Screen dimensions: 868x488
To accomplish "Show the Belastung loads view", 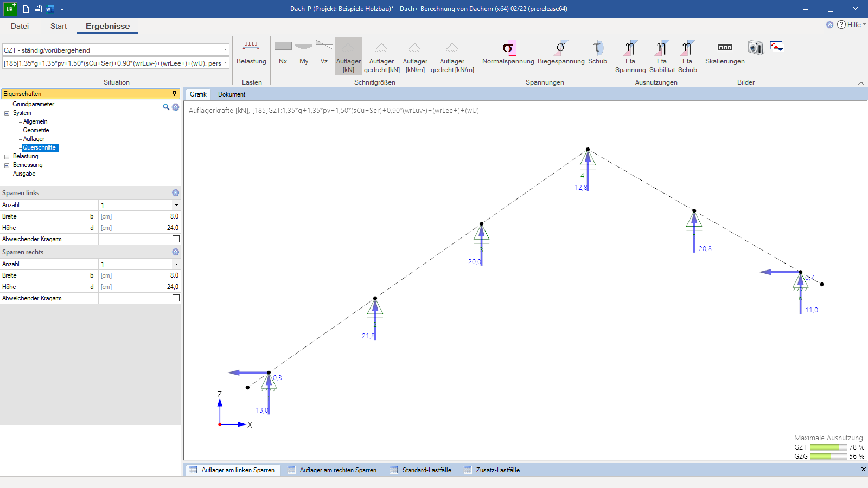I will [x=251, y=54].
